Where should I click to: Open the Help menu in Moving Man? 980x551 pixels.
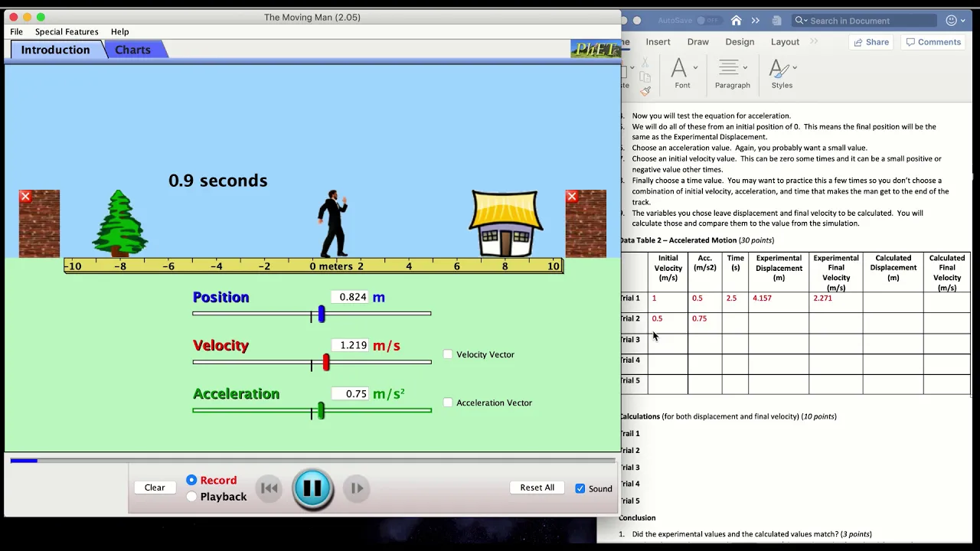(x=119, y=31)
